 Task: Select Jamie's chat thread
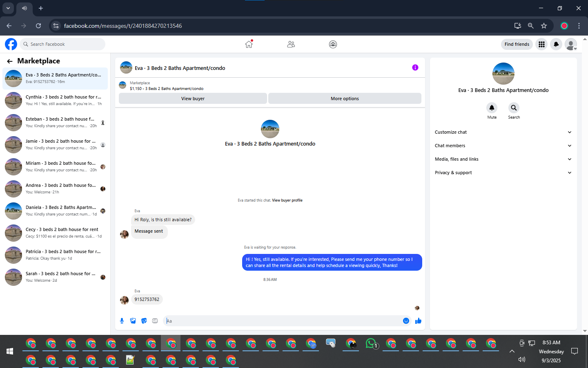tap(55, 145)
